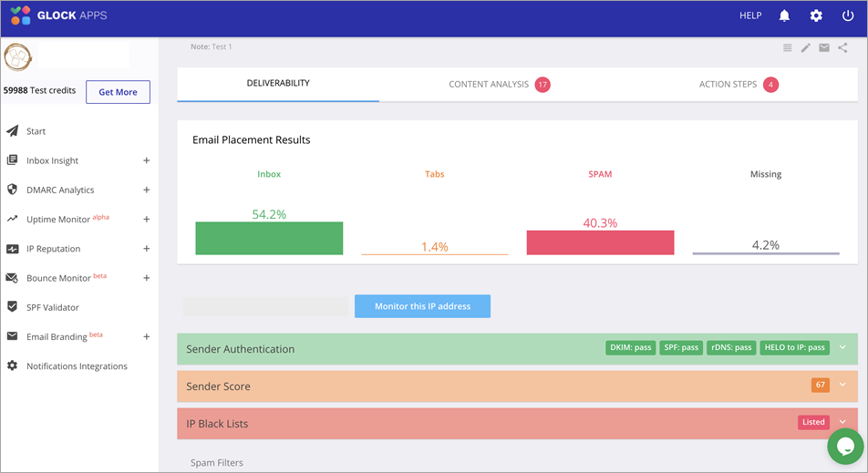Click the notifications bell icon
Viewport: 868px width, 473px height.
784,16
